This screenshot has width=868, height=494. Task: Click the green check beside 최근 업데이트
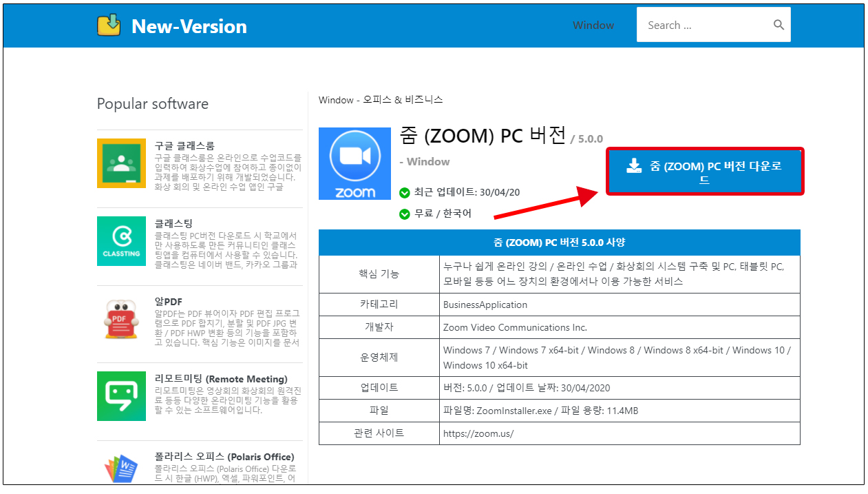click(x=405, y=192)
